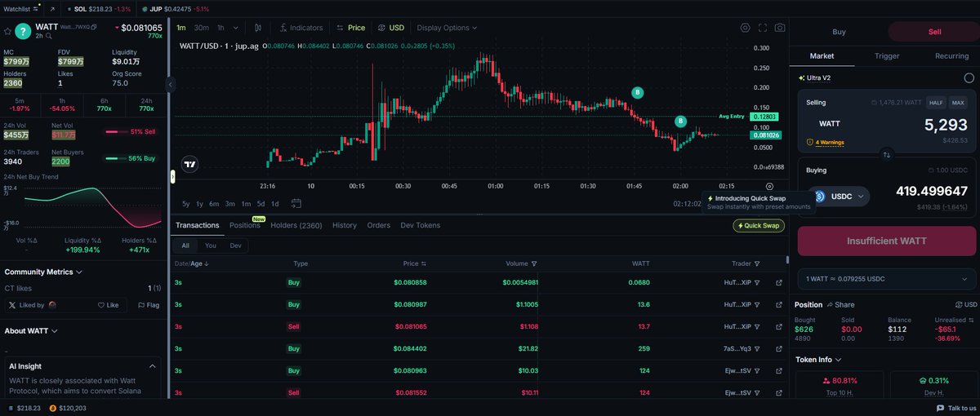980x416 pixels.
Task: Collapse the Community Metrics section
Action: click(43, 272)
